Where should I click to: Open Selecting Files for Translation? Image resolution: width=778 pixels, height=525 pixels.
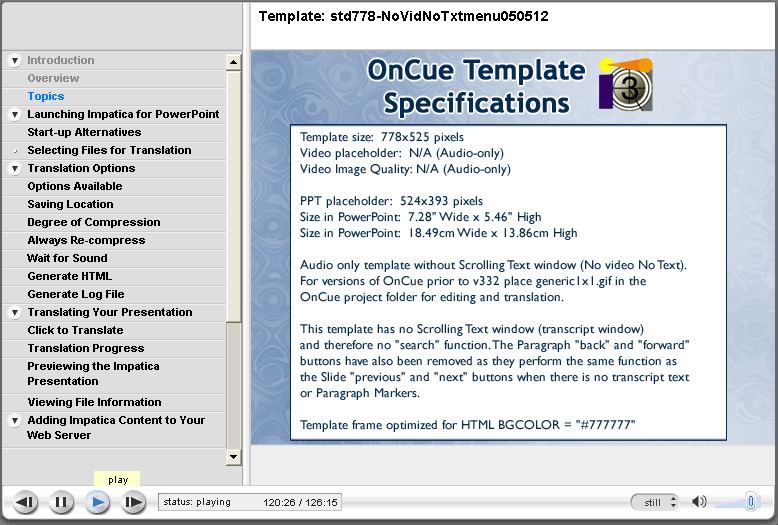109,150
